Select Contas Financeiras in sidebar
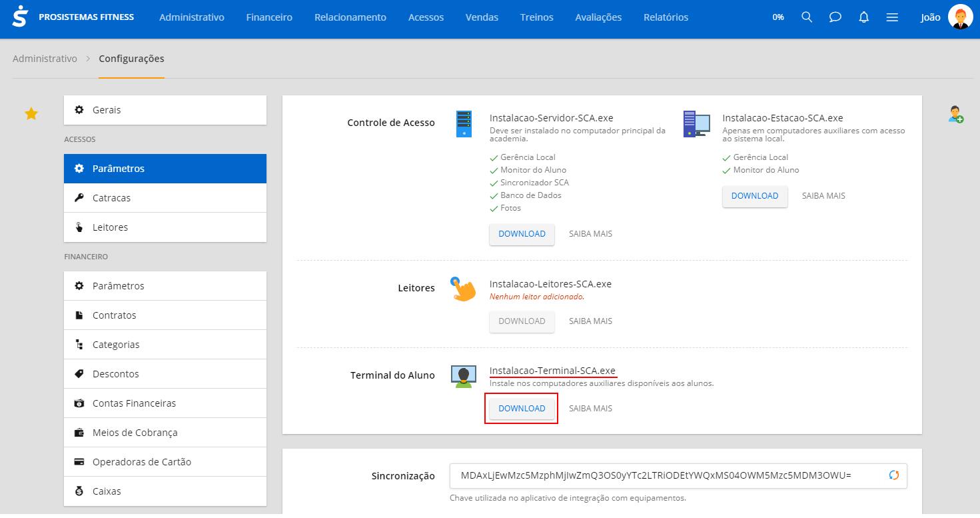Viewport: 980px width, 518px height. 165,403
